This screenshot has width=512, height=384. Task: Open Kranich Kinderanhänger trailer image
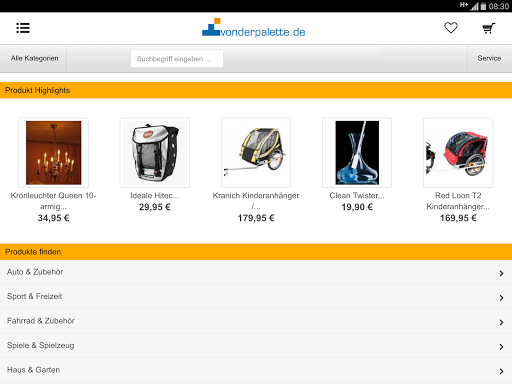(x=256, y=153)
